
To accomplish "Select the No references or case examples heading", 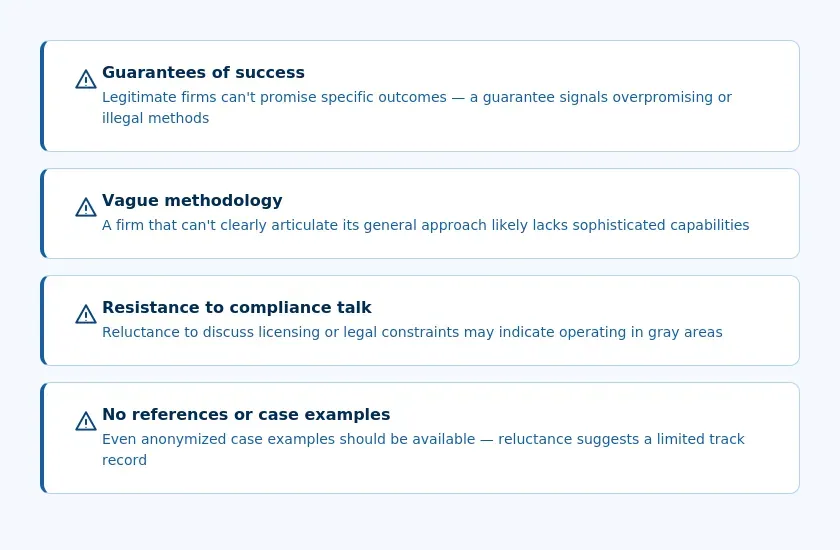I will click(x=246, y=415).
